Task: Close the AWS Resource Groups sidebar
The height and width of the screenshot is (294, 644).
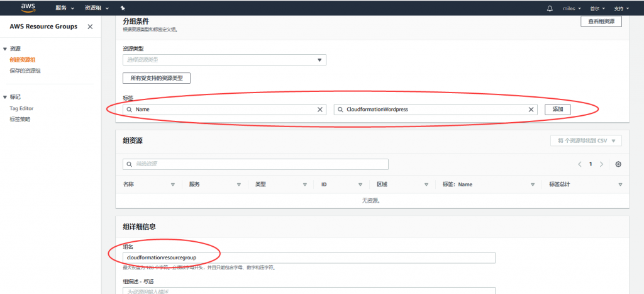Action: [90, 26]
